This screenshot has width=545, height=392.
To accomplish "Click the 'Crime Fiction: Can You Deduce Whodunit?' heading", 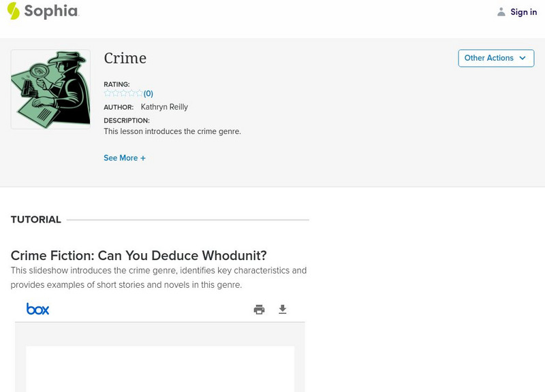I will [139, 255].
